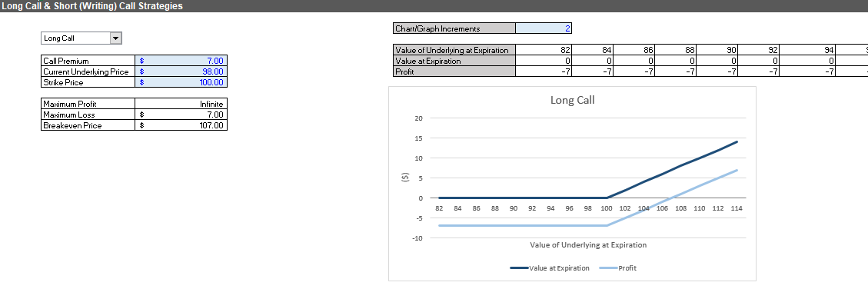
Task: Select the Chart/Graph Increments value cell
Action: (543, 28)
